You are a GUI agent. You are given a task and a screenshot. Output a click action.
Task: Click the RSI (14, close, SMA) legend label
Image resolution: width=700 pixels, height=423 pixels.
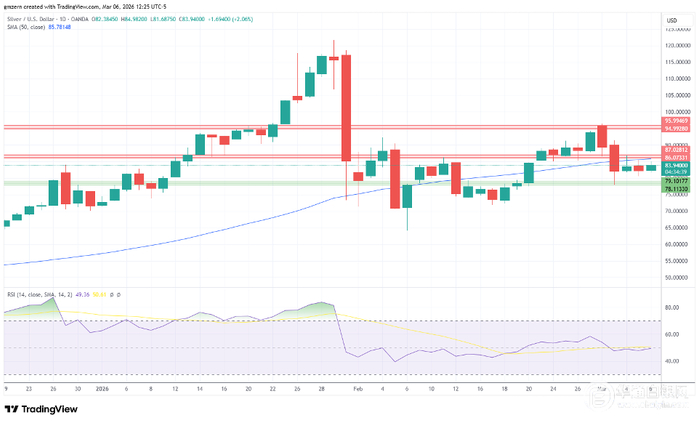pos(40,295)
